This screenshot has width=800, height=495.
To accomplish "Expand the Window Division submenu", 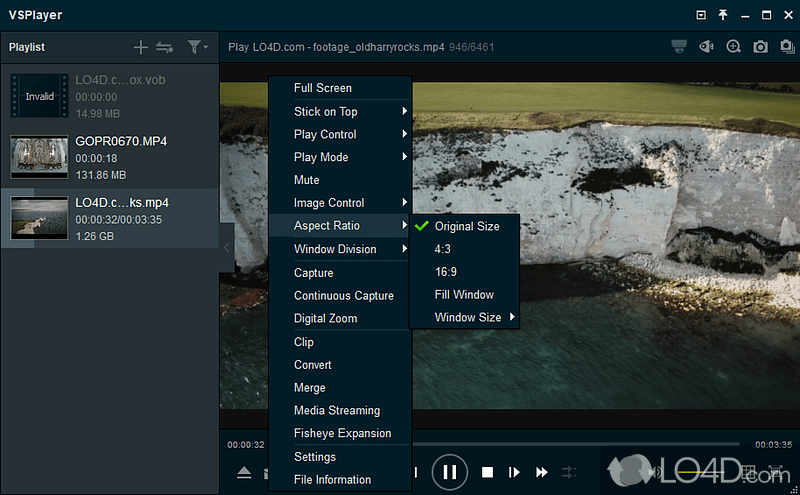I will click(340, 249).
